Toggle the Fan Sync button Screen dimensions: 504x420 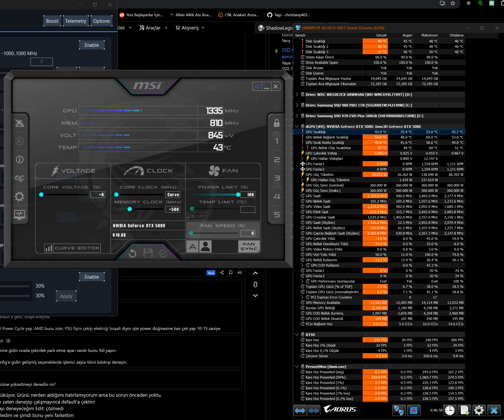pos(249,246)
